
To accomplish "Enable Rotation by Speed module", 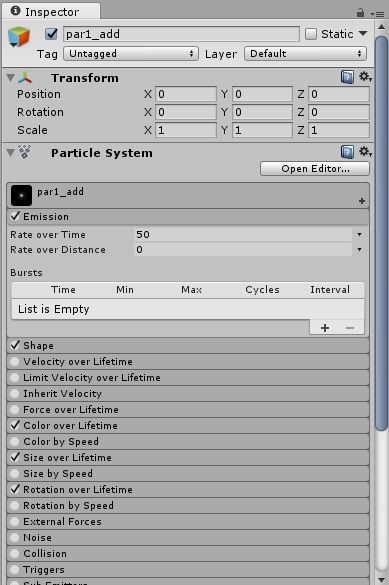I will (x=15, y=506).
